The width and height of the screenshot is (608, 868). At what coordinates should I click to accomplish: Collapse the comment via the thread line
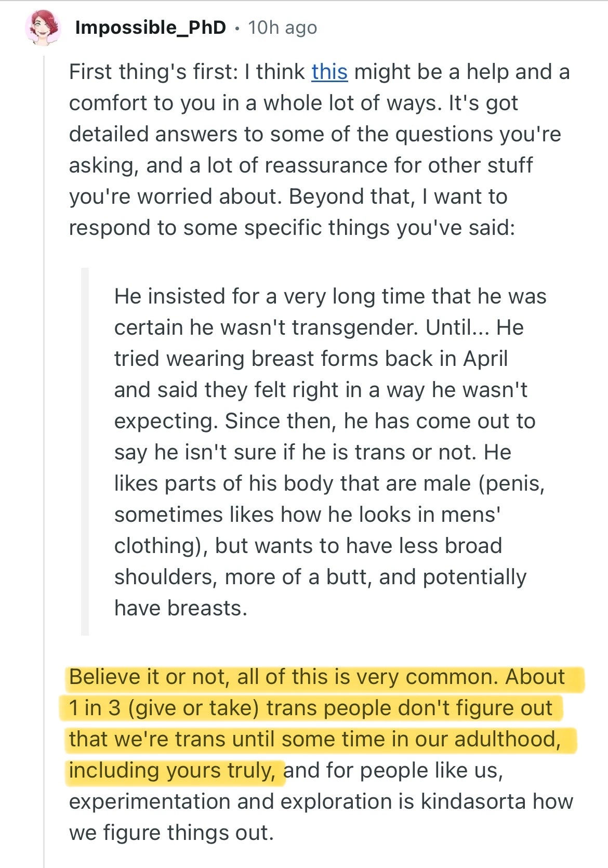pyautogui.click(x=45, y=468)
